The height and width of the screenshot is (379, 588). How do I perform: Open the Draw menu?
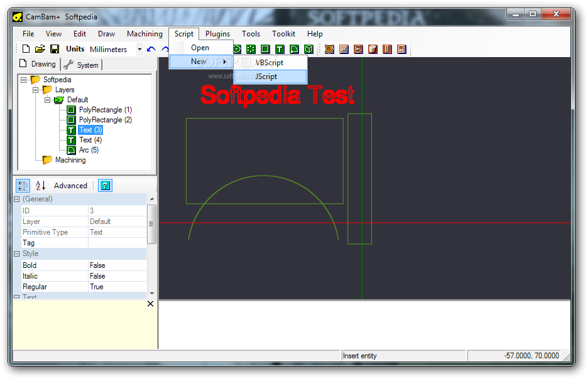point(107,34)
